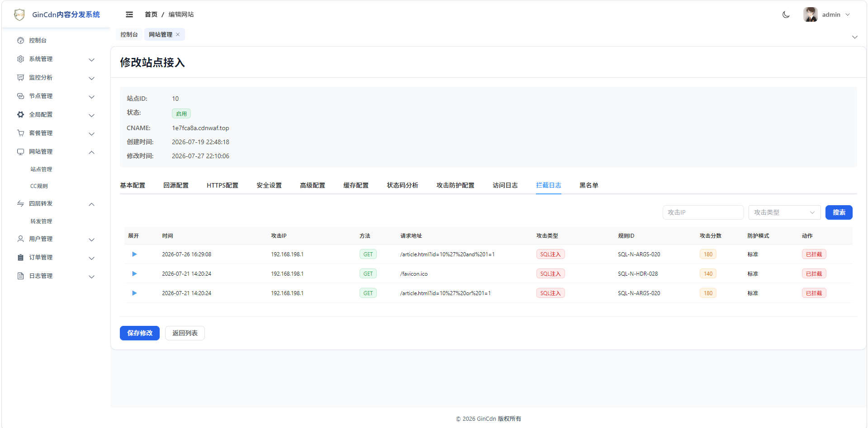
Task: Open admin user dropdown menu
Action: click(x=827, y=14)
